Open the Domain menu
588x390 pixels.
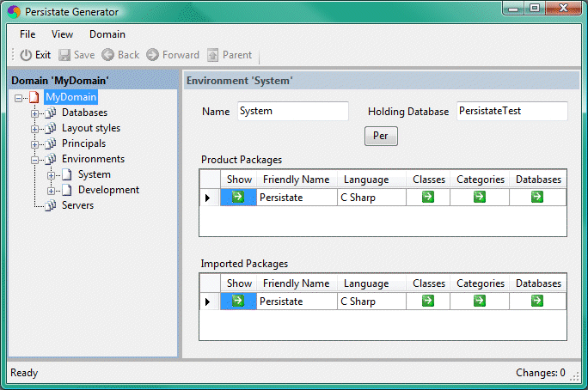point(107,34)
